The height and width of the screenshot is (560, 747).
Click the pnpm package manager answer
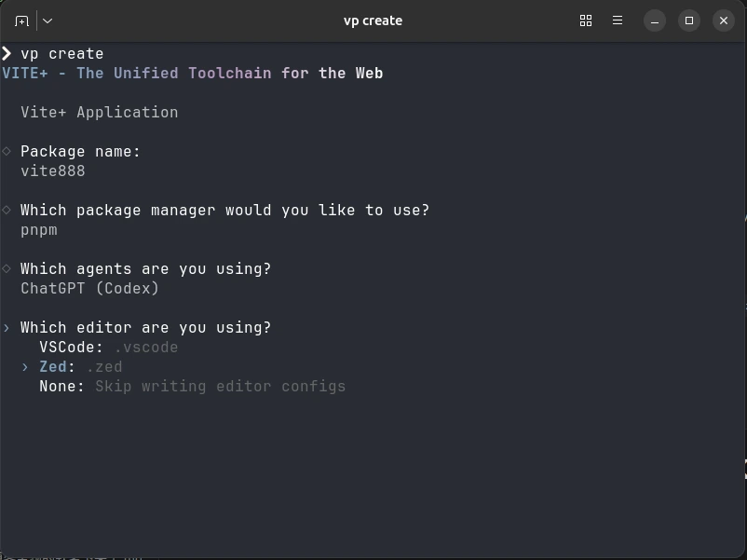(39, 230)
